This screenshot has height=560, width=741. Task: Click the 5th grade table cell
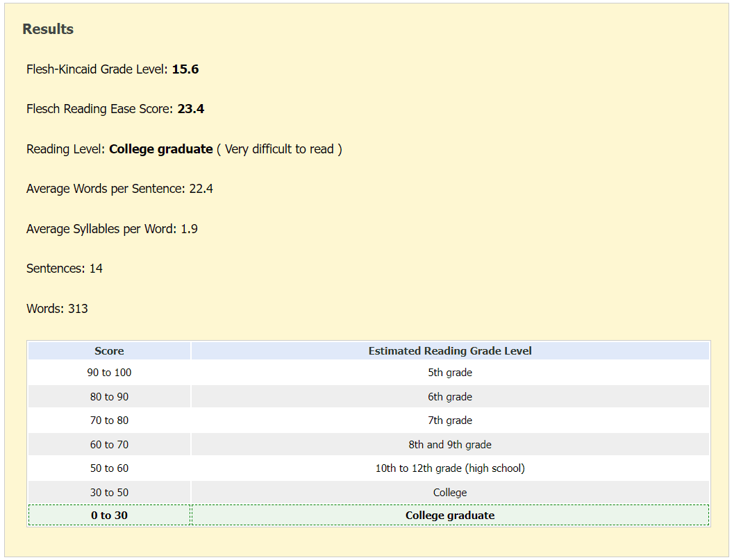[x=450, y=373]
